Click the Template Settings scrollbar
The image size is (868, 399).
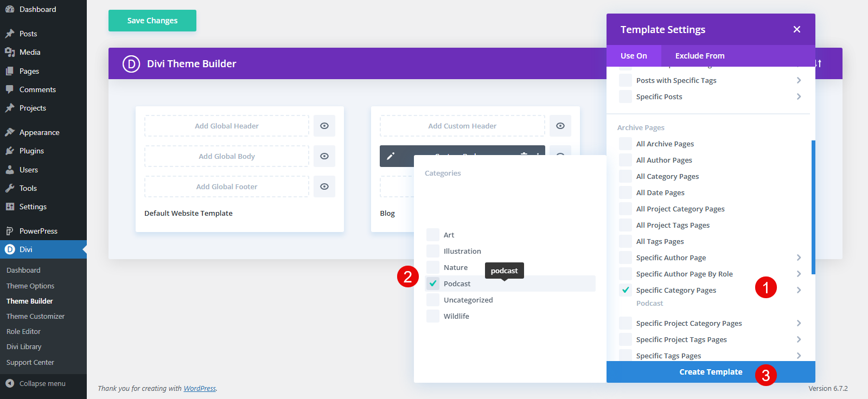click(x=813, y=207)
